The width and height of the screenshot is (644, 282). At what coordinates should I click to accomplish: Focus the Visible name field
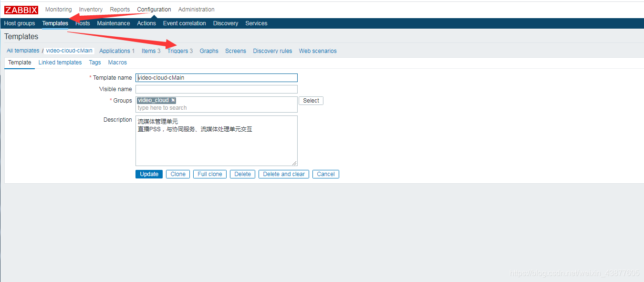tap(217, 89)
